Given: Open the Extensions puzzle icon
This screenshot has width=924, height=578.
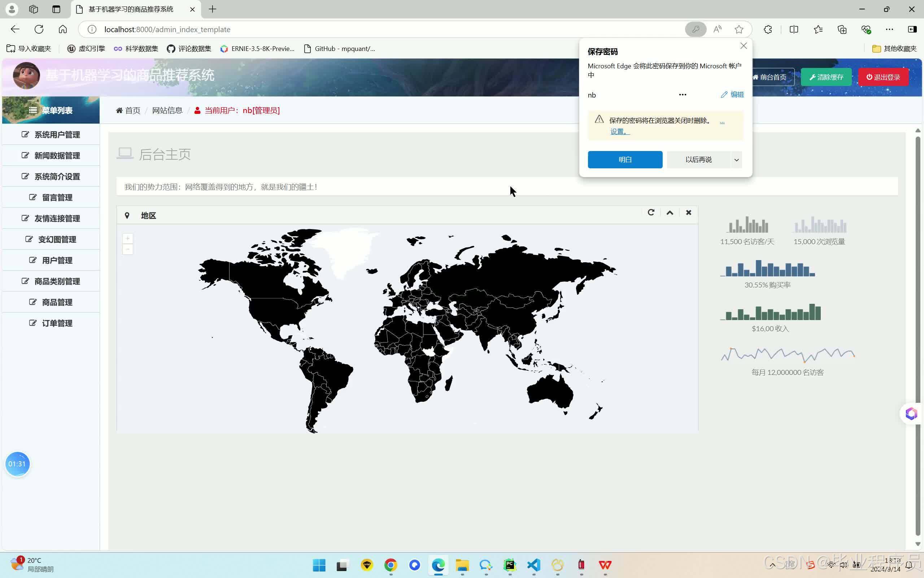Looking at the screenshot, I should pyautogui.click(x=768, y=29).
